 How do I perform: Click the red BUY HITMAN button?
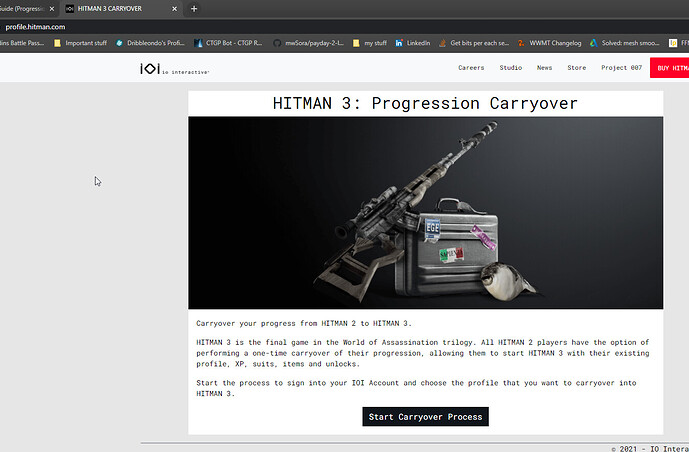pos(669,68)
